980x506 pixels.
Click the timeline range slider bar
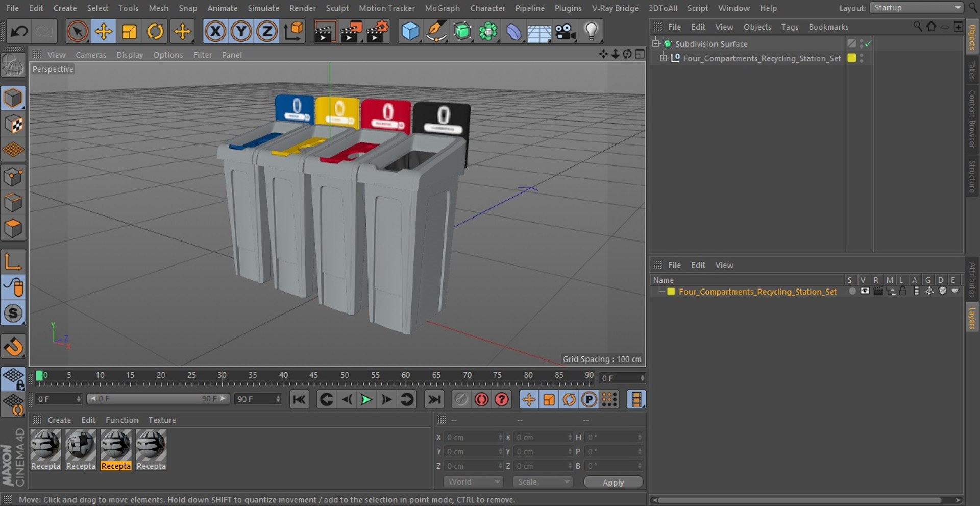pyautogui.click(x=158, y=399)
